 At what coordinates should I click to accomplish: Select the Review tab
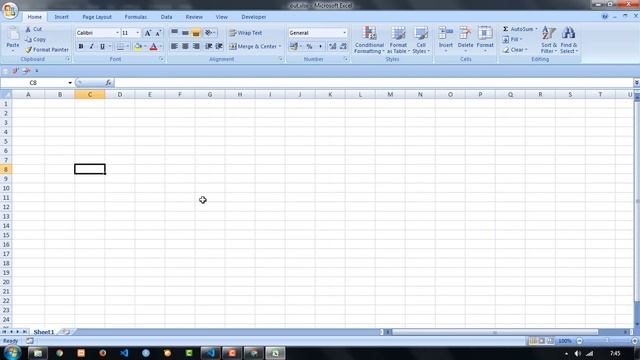[194, 17]
